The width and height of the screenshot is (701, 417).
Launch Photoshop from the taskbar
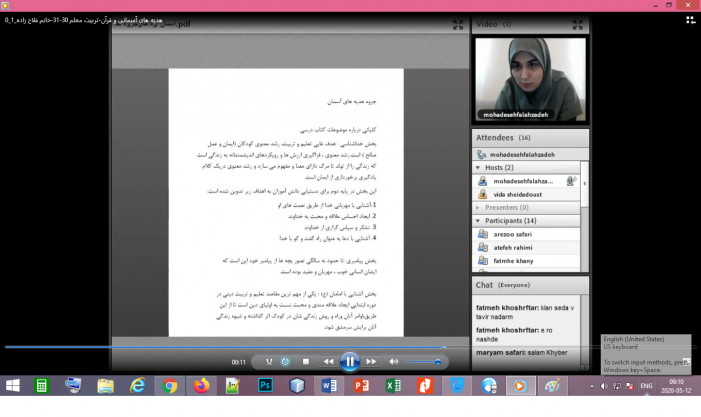tap(265, 386)
